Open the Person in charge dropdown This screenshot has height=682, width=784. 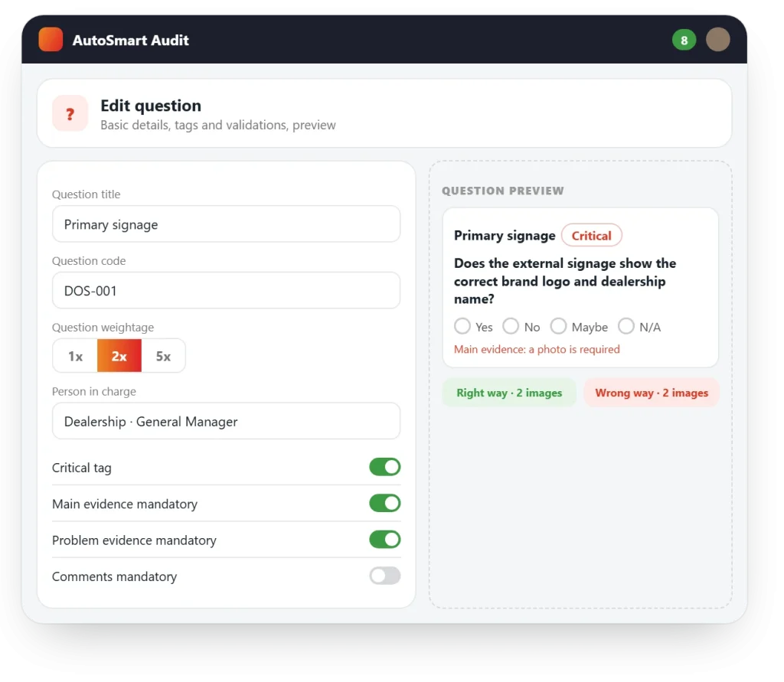tap(226, 421)
